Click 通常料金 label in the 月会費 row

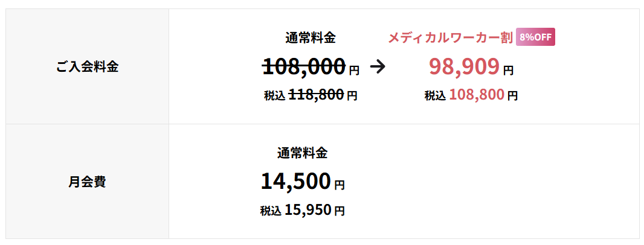pyautogui.click(x=303, y=153)
